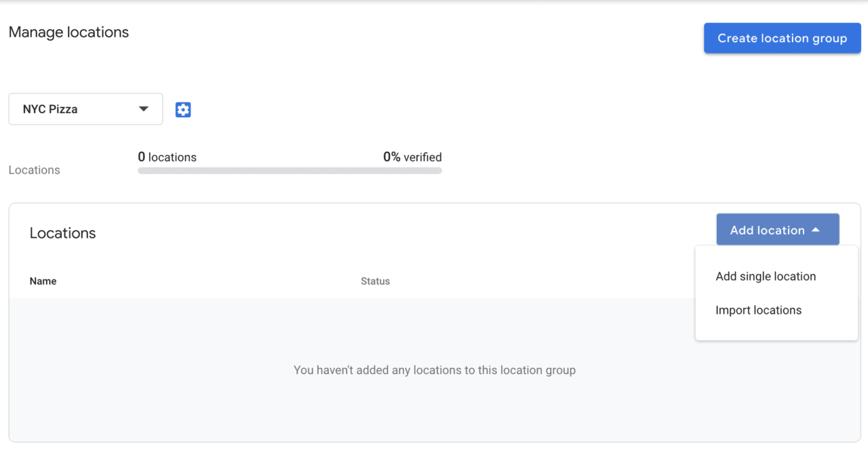Screen dimensions: 868x456
Task: Click the dropdown arrow on NYC Pizza selector
Action: pyautogui.click(x=143, y=109)
